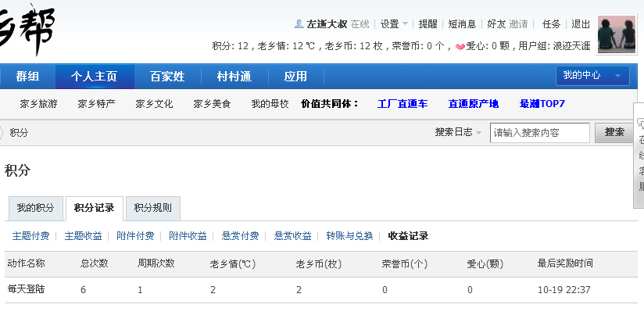This screenshot has height=333, width=644.
Task: Open 家乡美食 sub-navigation link
Action: pyautogui.click(x=213, y=104)
